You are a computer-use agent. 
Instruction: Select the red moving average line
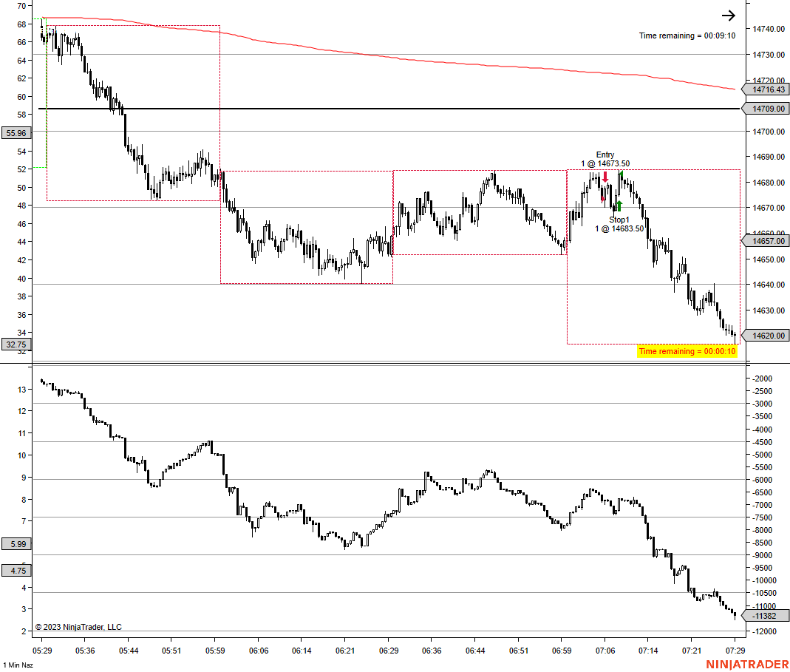click(x=389, y=56)
